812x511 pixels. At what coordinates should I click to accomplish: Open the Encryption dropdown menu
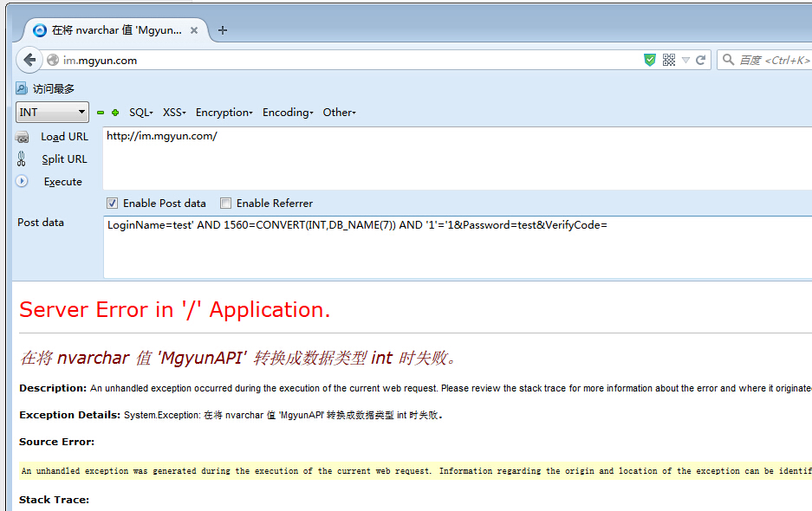pos(224,113)
